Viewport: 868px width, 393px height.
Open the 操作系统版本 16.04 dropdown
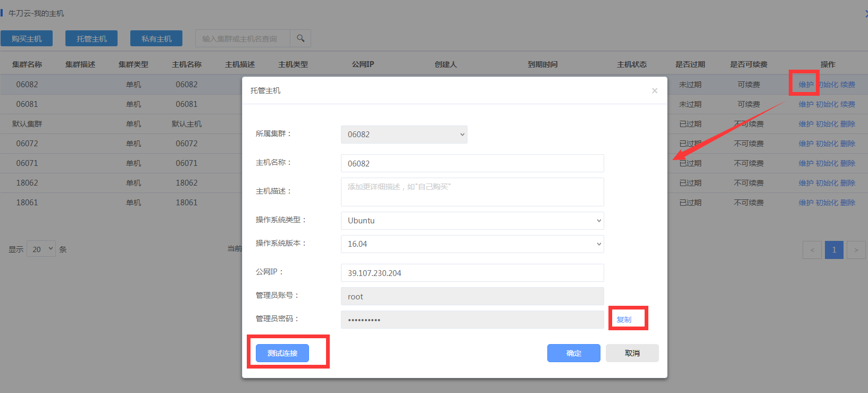472,244
